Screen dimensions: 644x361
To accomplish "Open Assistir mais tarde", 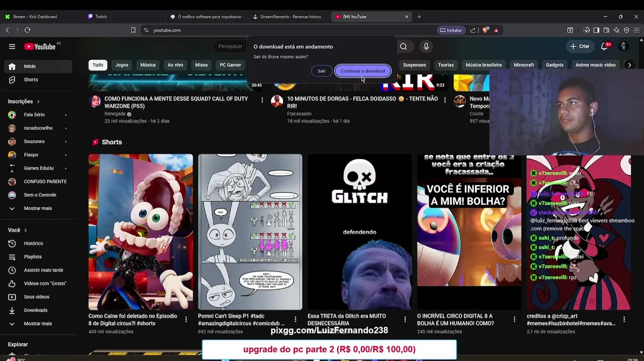I will pos(38,270).
